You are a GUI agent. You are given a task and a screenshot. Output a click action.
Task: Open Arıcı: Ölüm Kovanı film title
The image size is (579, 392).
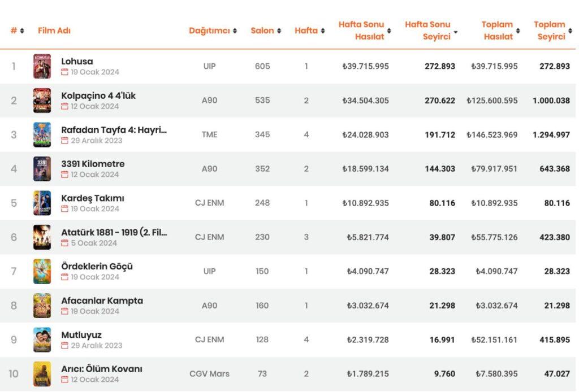[102, 369]
